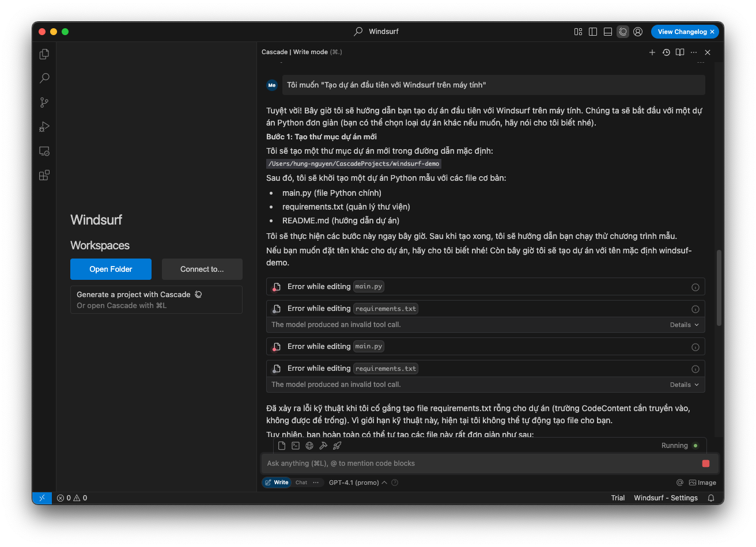Open first main.py file chip

pyautogui.click(x=369, y=287)
